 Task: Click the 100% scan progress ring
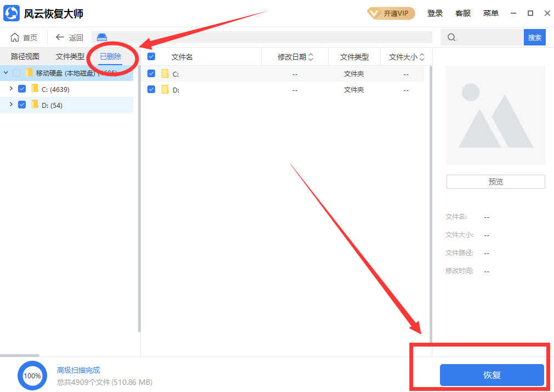point(32,376)
